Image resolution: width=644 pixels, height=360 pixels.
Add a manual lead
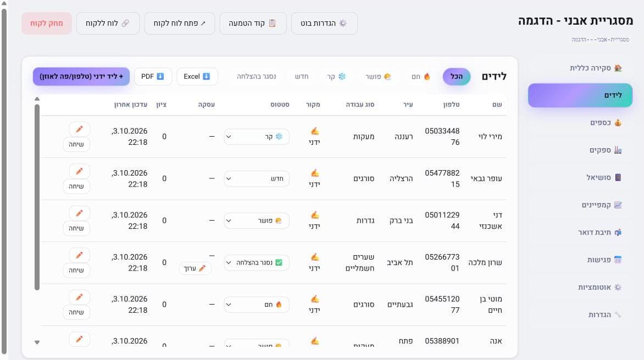click(x=81, y=77)
